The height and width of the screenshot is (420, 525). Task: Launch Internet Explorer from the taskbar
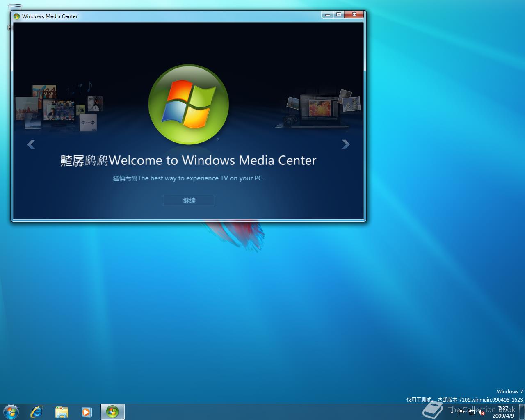[37, 412]
